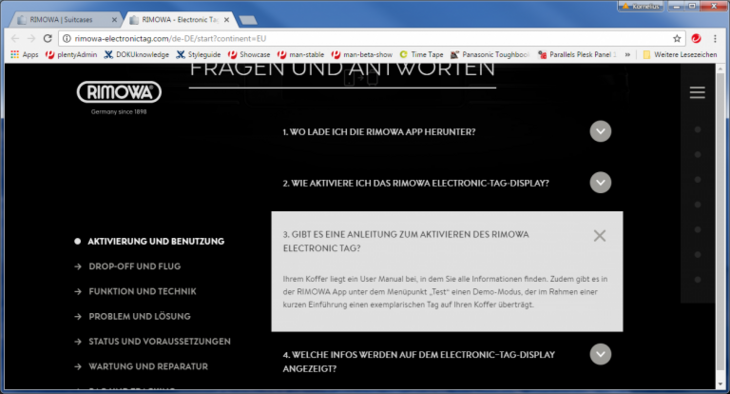The height and width of the screenshot is (394, 730).
Task: Click the second page navigation dot
Action: point(697,155)
